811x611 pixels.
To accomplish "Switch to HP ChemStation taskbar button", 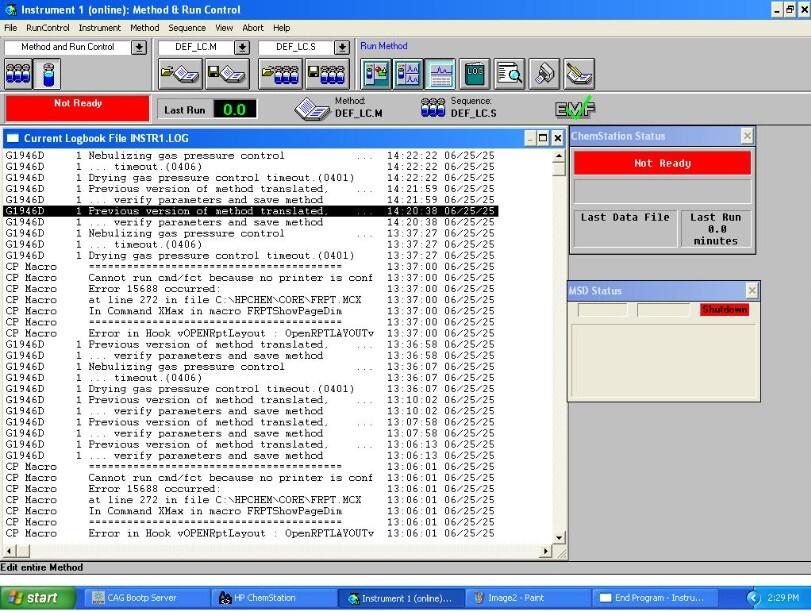I will [265, 598].
